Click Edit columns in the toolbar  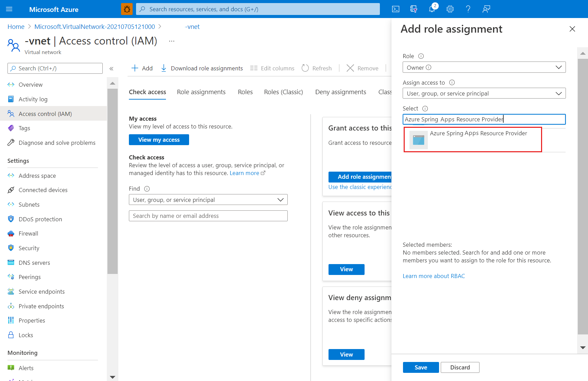272,68
